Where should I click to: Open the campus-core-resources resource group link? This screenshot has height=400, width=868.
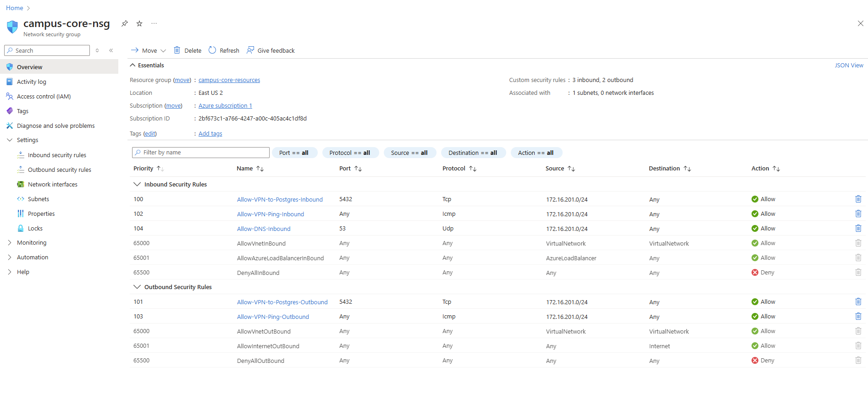pyautogui.click(x=229, y=80)
